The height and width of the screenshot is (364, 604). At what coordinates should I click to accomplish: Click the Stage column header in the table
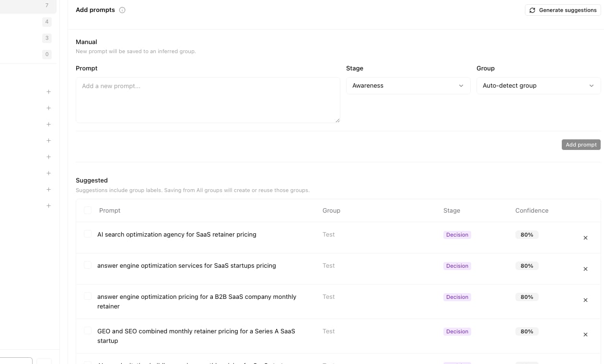452,210
